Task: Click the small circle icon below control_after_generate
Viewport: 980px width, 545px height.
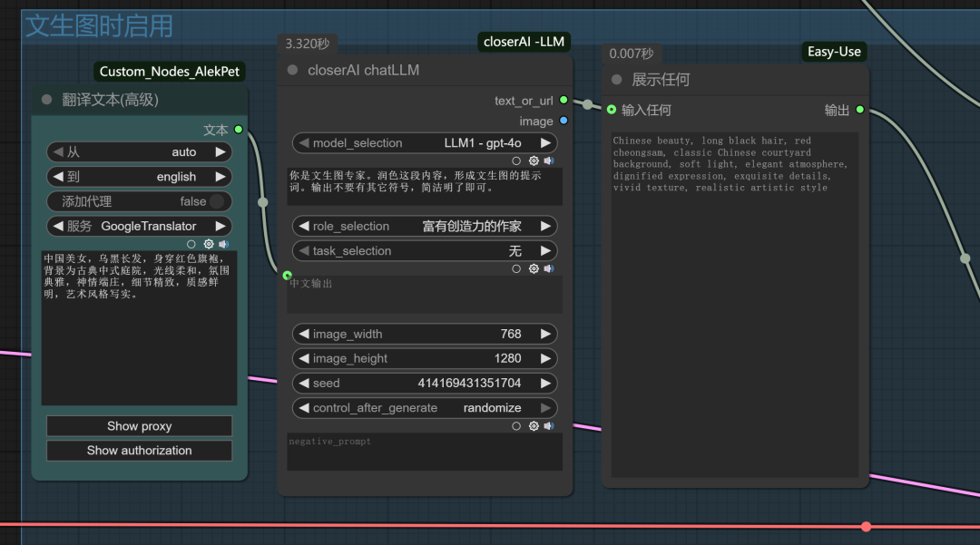Action: coord(516,426)
